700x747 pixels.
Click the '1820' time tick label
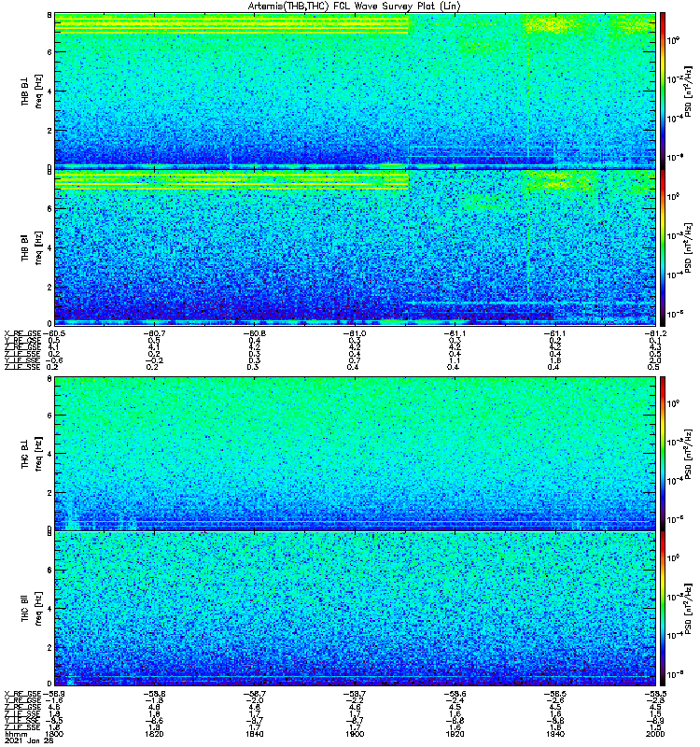click(x=154, y=734)
